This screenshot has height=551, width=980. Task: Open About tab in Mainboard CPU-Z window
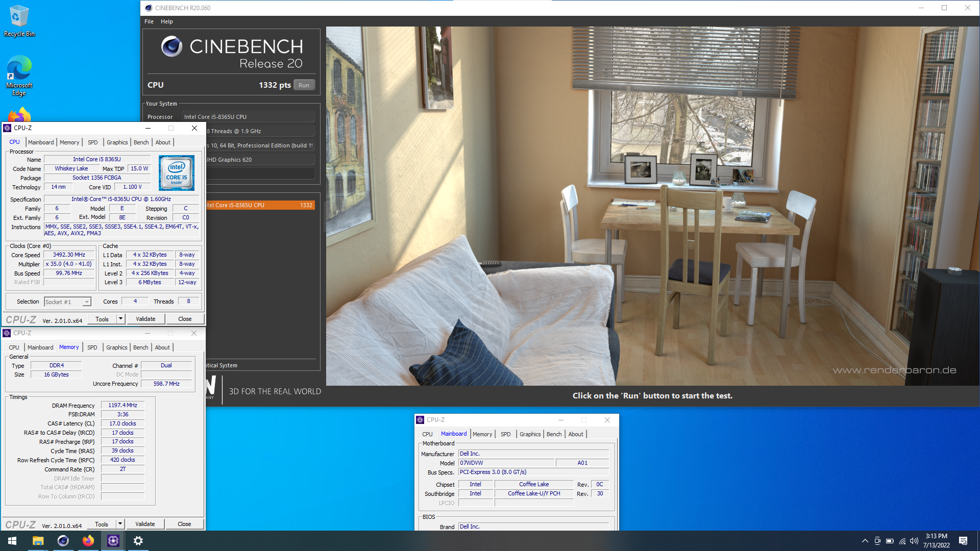click(x=576, y=434)
